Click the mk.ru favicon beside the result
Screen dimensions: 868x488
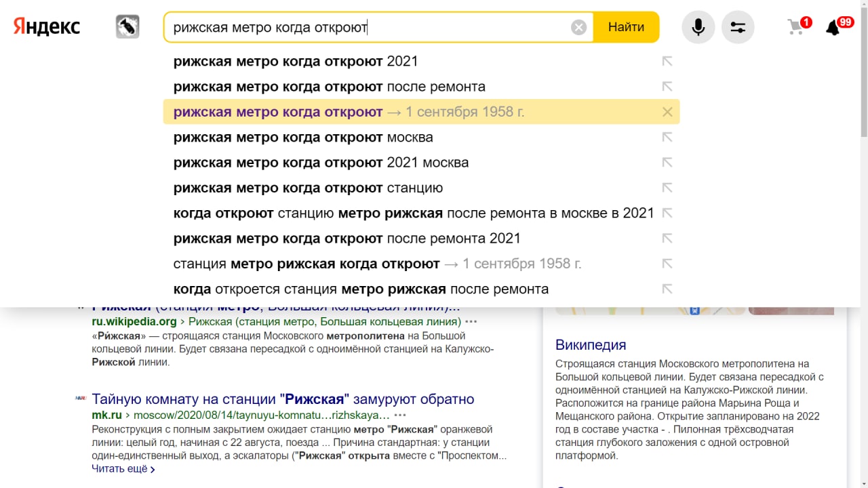81,398
